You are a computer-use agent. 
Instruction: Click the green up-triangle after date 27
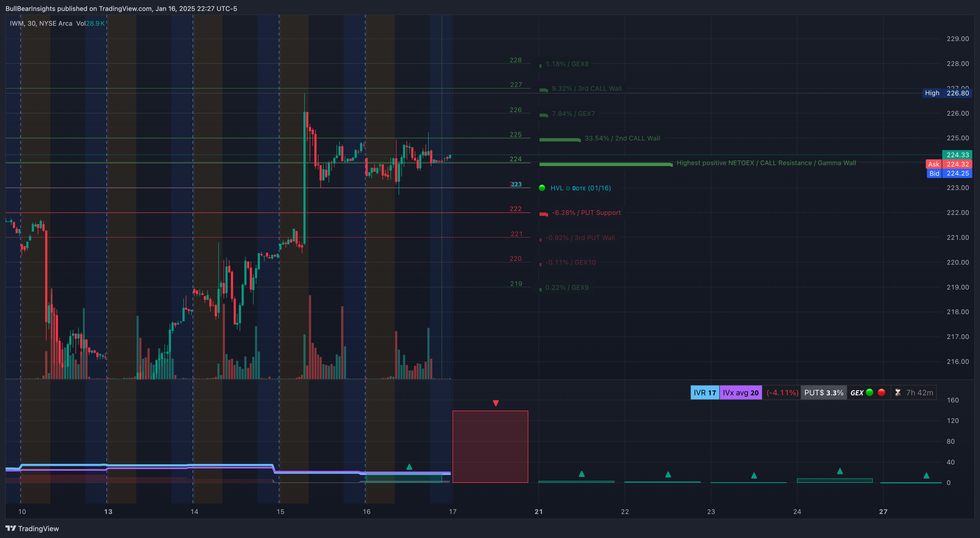(926, 475)
